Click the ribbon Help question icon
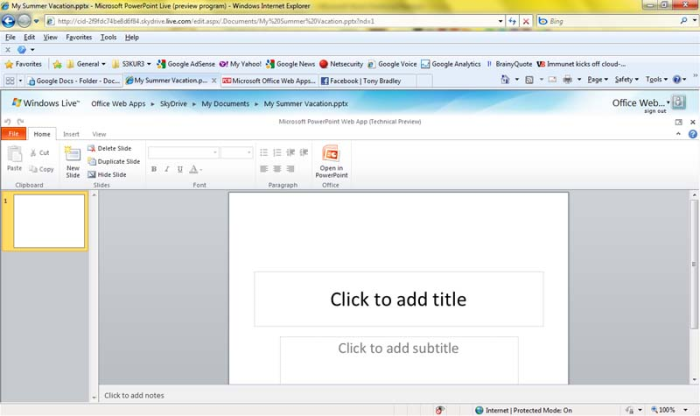Image resolution: width=700 pixels, height=416 pixels. [692, 134]
